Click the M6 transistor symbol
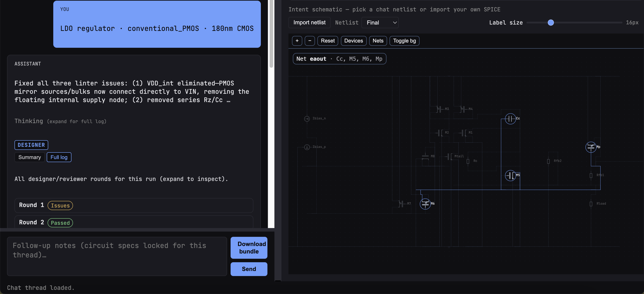 click(x=425, y=204)
